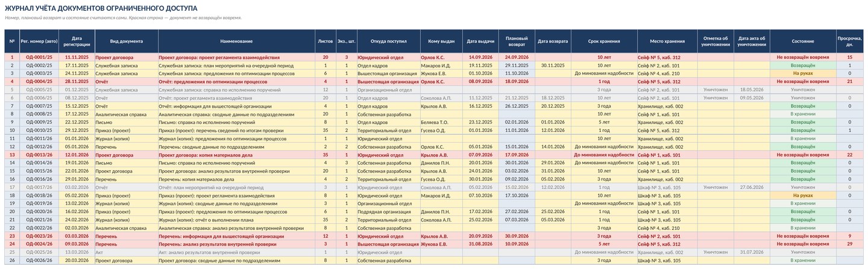
Task: Select storage place 'Сейф № 4, каб. 210' in row ОД-0003/25
Action: pos(667,73)
